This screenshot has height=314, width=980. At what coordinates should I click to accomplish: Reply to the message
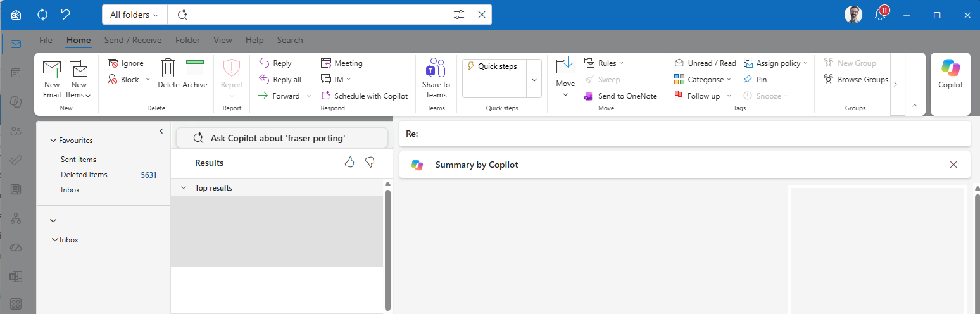275,63
